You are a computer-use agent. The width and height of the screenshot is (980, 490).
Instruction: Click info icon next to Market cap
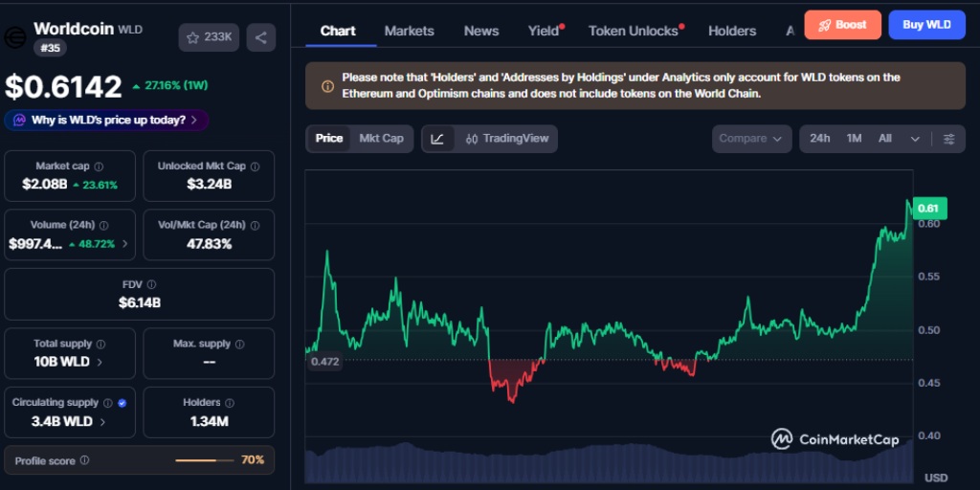click(x=99, y=167)
